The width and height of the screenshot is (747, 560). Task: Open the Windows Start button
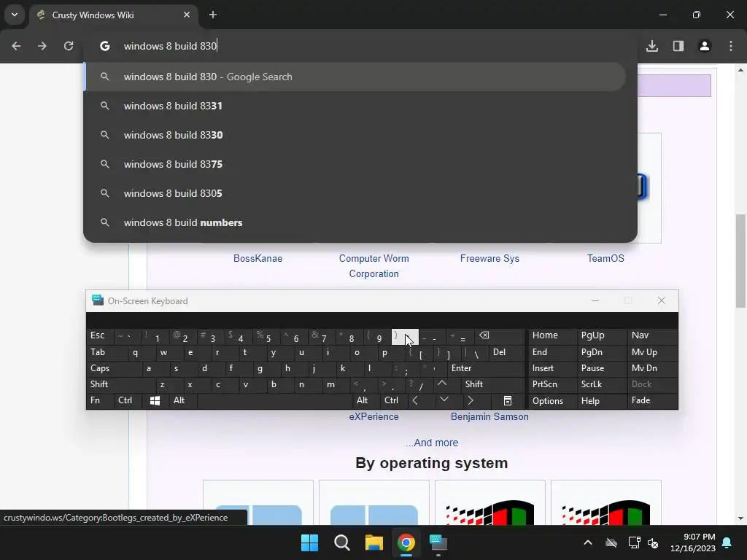coord(309,542)
